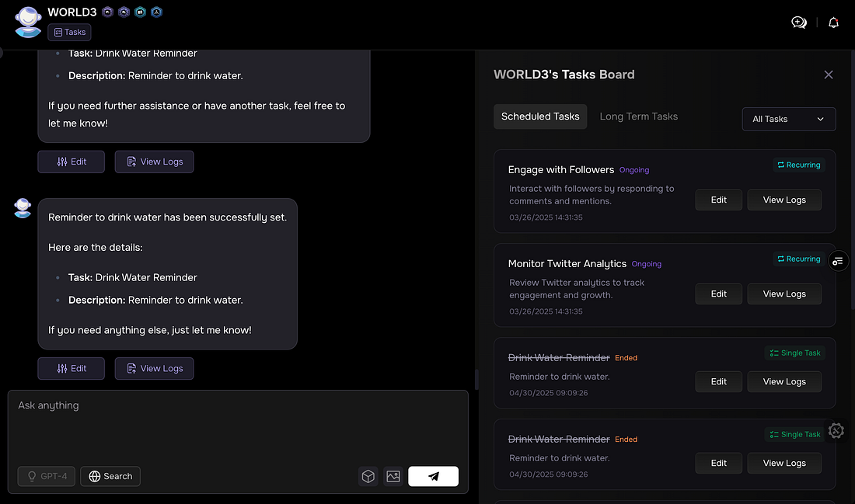Open notifications with the bell icon
Viewport: 855px width, 504px height.
pyautogui.click(x=833, y=23)
